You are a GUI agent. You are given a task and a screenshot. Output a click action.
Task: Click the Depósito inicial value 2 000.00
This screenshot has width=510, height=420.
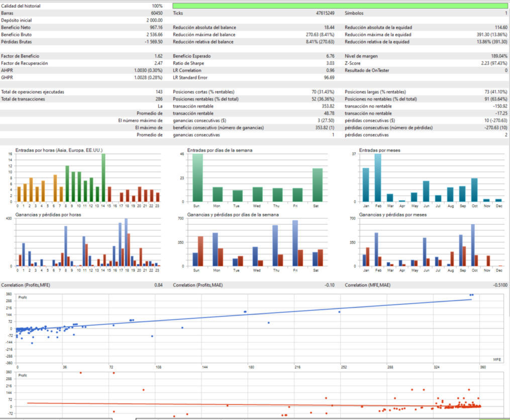point(154,20)
